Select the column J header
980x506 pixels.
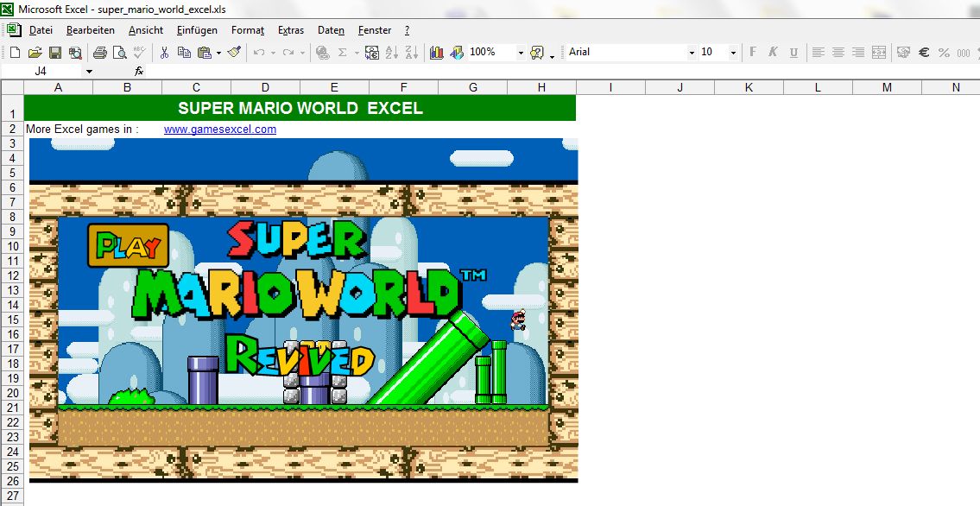tap(680, 88)
